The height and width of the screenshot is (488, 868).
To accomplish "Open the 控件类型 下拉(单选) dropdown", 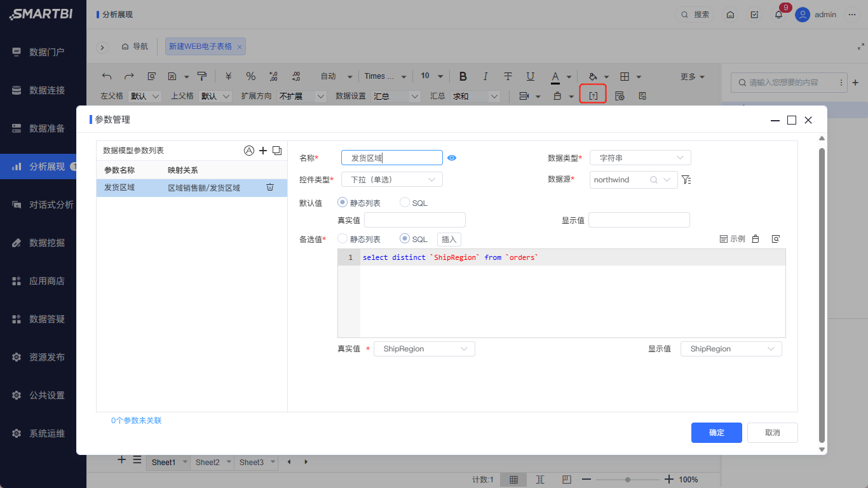I will tap(392, 179).
